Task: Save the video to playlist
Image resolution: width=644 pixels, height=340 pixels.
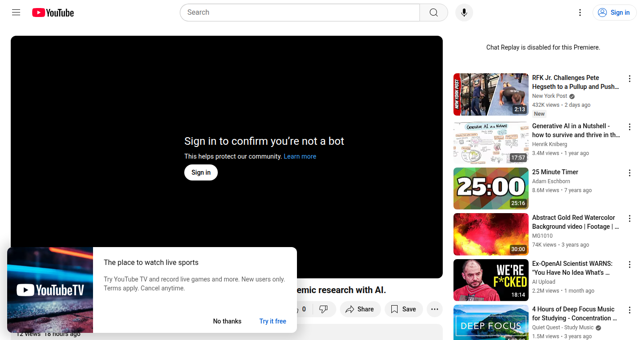Action: point(403,309)
